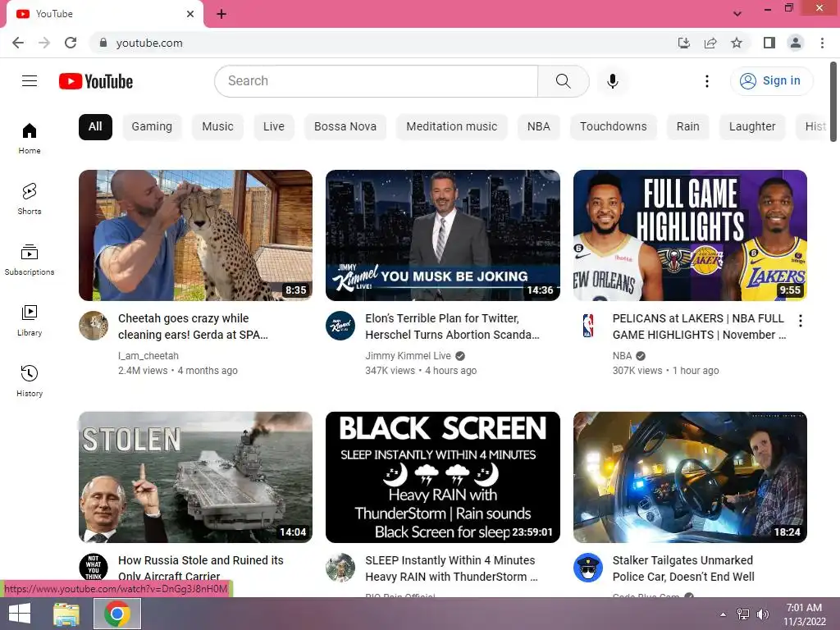Image resolution: width=840 pixels, height=630 pixels.
Task: Open File Explorer from taskbar
Action: coord(66,614)
